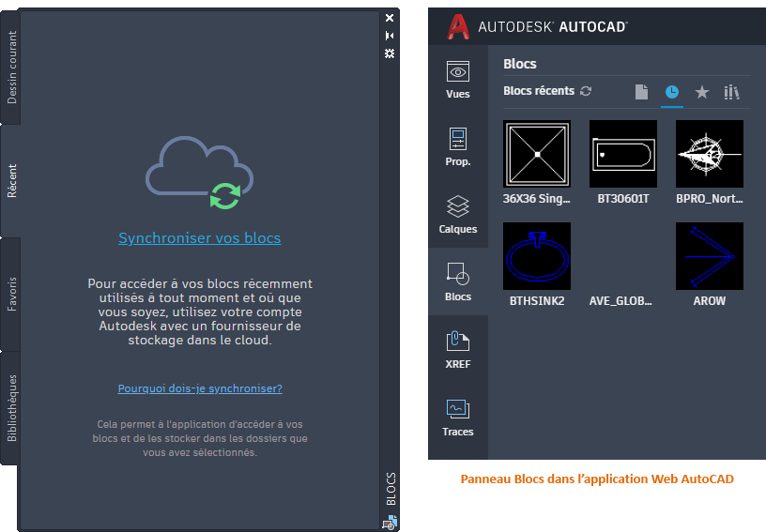Screen dimensions: 766x532
Task: Click the cloud sync illustration
Action: (x=199, y=173)
